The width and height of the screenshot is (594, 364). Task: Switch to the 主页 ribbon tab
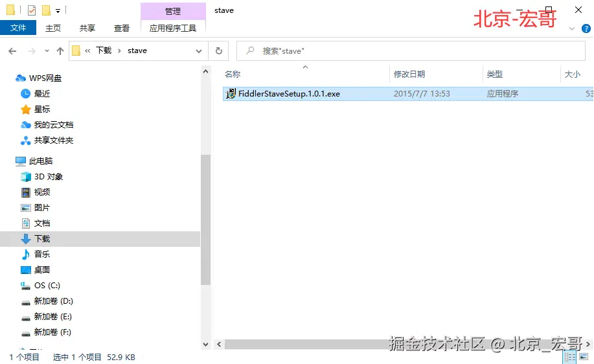53,28
